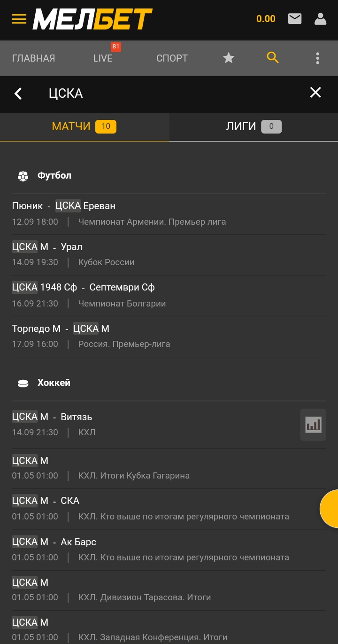
Task: Open the СПОРТ section
Action: point(172,58)
